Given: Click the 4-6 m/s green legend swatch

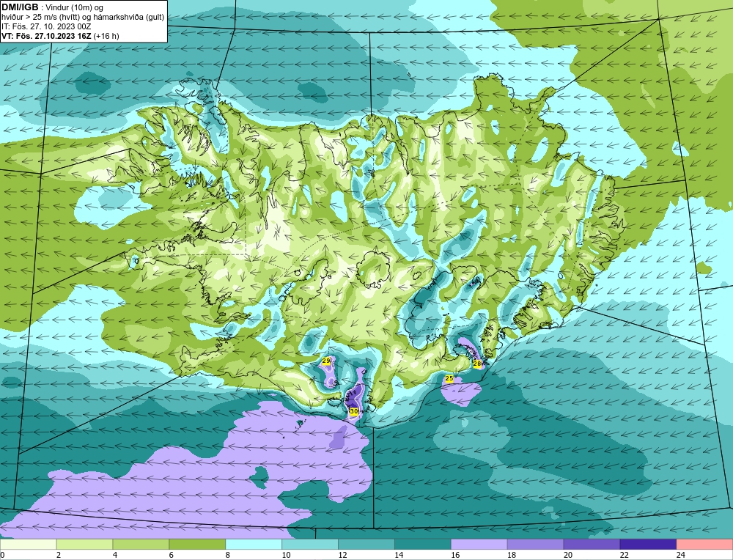Looking at the screenshot, I should click(141, 545).
